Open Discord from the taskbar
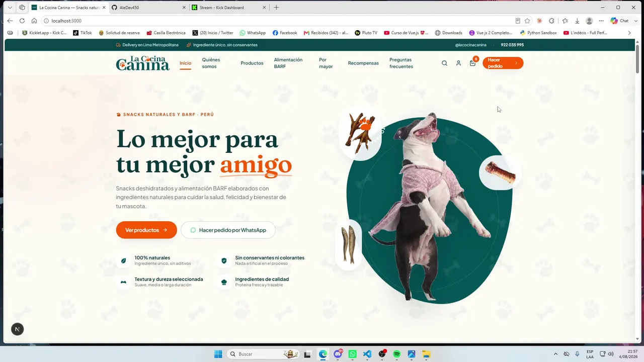This screenshot has width=644, height=362. (338, 354)
